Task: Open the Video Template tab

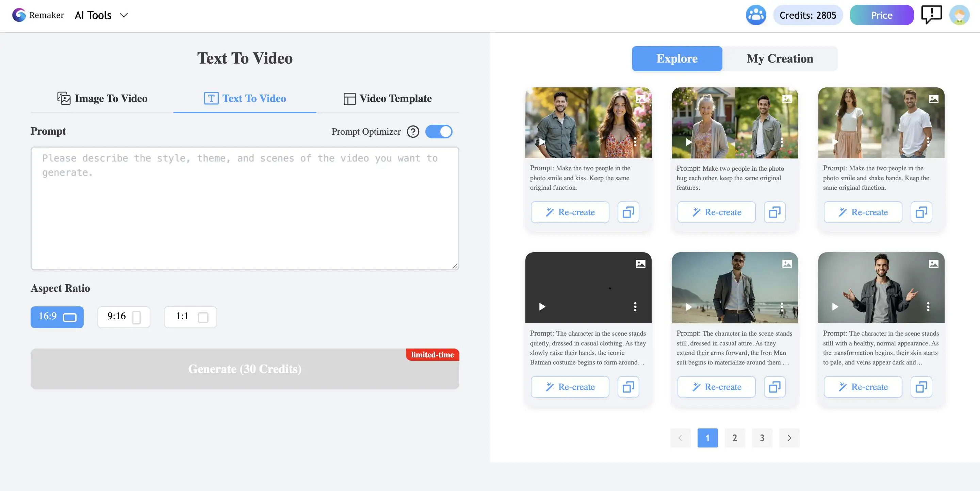Action: [x=388, y=98]
